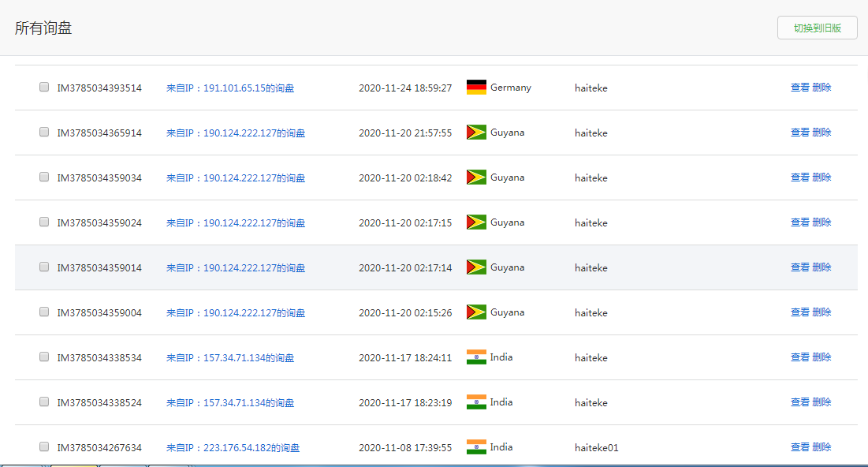Click the timestamp 2020-11-20 02:15:26
Screen dimensions: 868x467
pos(405,313)
